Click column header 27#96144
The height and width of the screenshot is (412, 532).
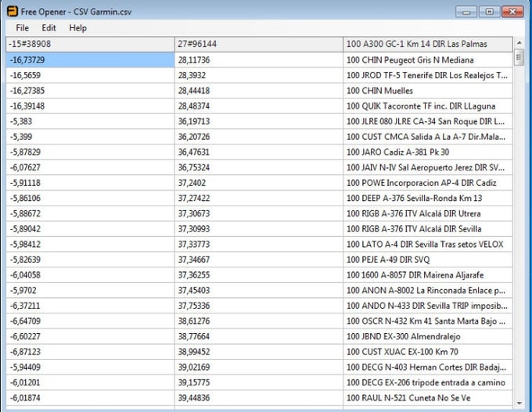coord(258,44)
